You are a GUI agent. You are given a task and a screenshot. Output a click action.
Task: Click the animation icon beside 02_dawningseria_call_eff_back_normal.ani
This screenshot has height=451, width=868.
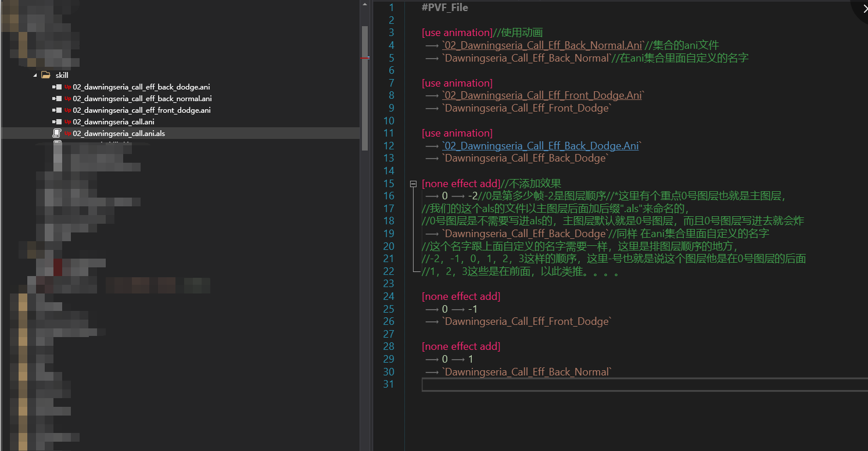57,98
